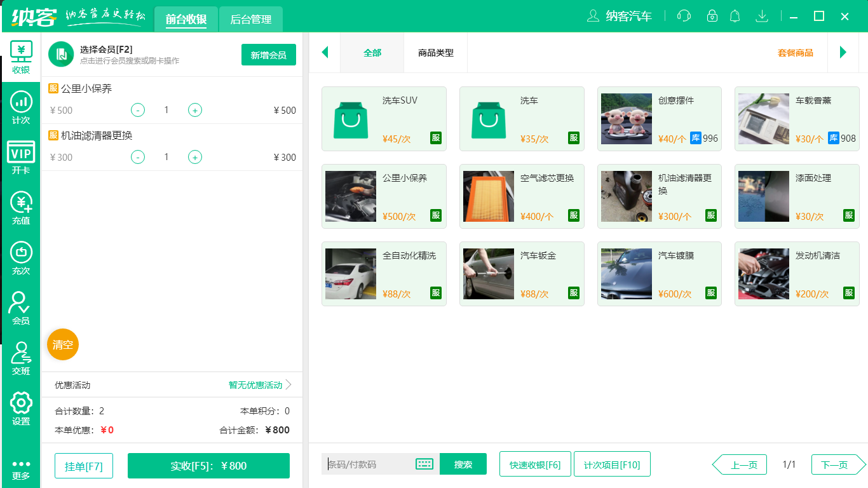Screen dimensions: 868x488
Task: Increase quantity of 公里小保养 with plus
Action: tap(195, 110)
